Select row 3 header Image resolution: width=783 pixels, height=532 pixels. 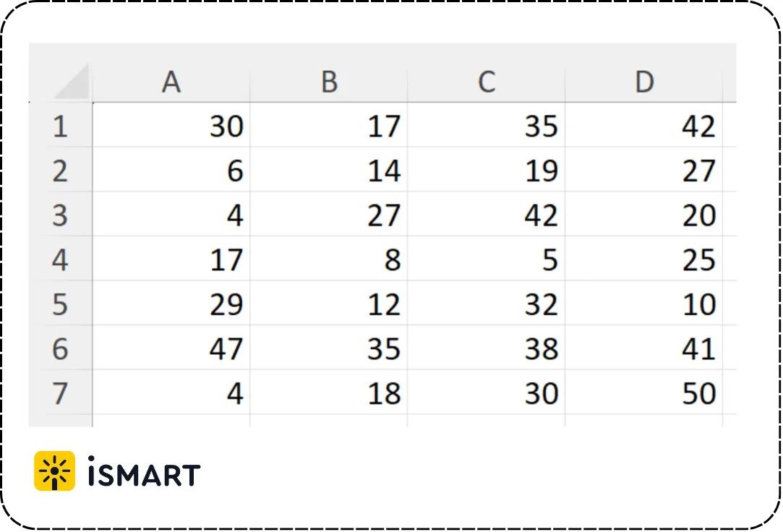pyautogui.click(x=61, y=214)
